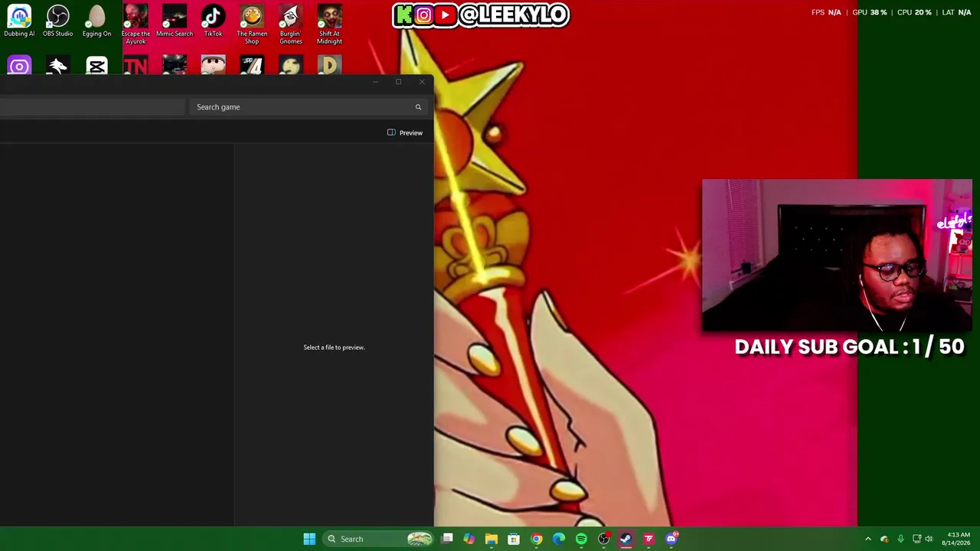Maximize the file browser window
This screenshot has height=551, width=980.
[x=398, y=82]
